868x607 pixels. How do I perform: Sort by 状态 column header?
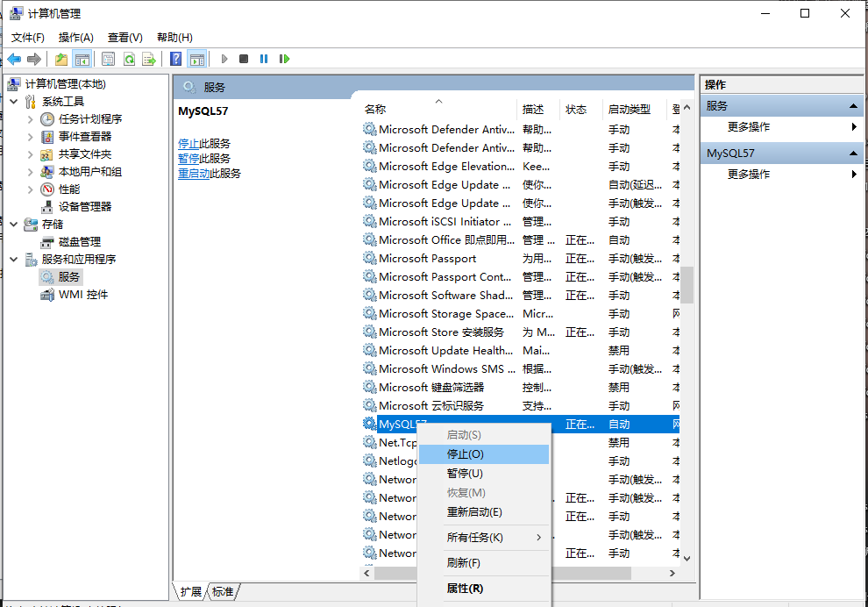(x=581, y=110)
